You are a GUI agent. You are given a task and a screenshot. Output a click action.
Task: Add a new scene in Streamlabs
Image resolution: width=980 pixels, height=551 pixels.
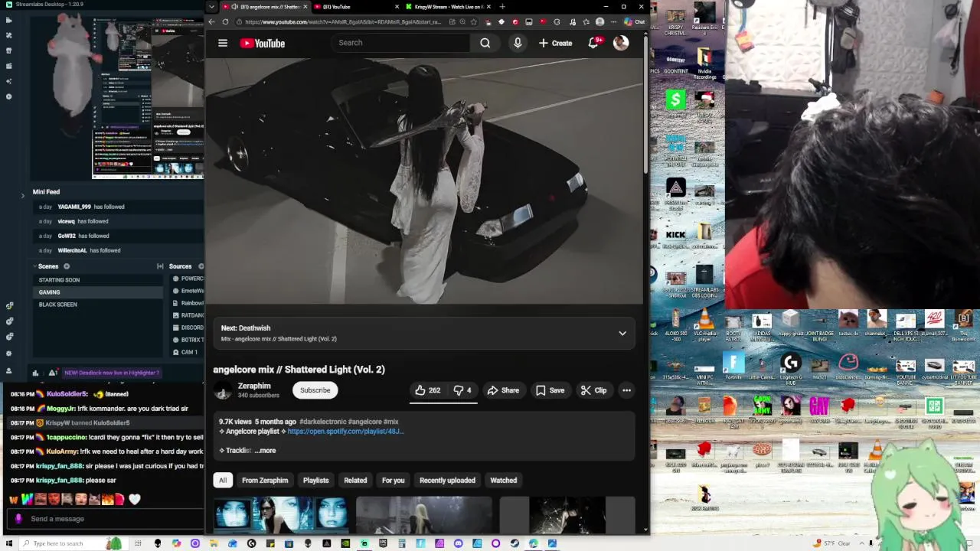click(x=67, y=266)
